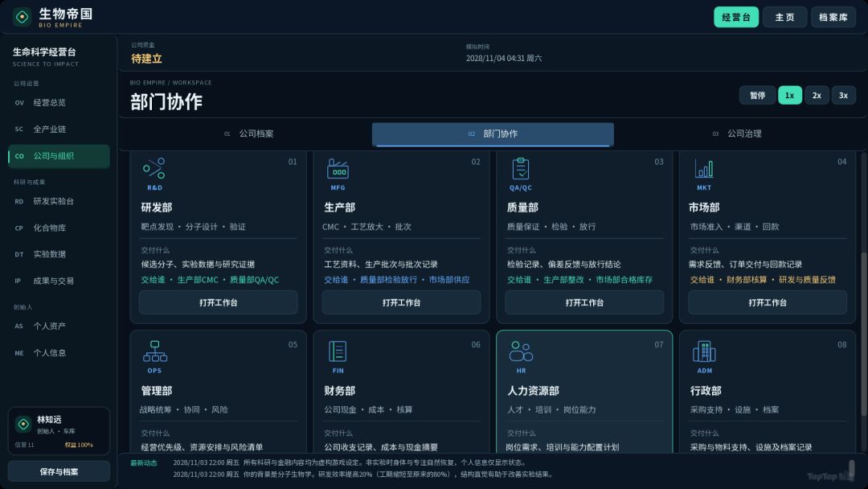Click the QA/QC clipboard icon
Image resolution: width=868 pixels, height=489 pixels.
pyautogui.click(x=520, y=169)
